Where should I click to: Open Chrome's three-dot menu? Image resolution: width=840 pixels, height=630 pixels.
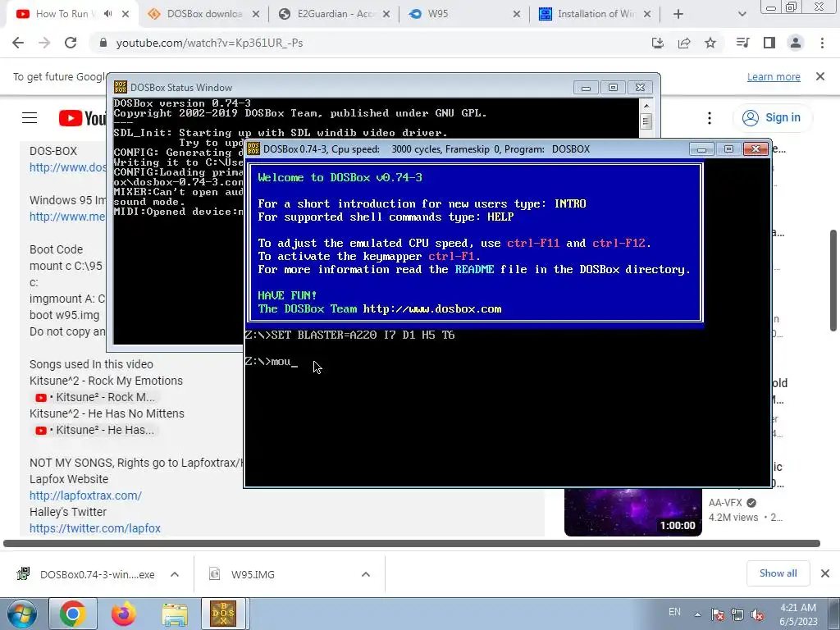coord(822,43)
